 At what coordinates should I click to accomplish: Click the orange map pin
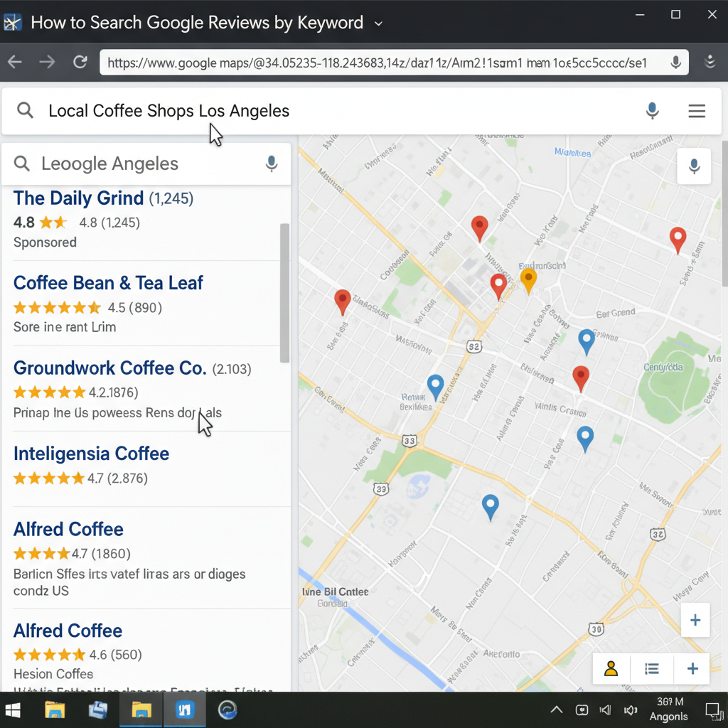click(528, 280)
